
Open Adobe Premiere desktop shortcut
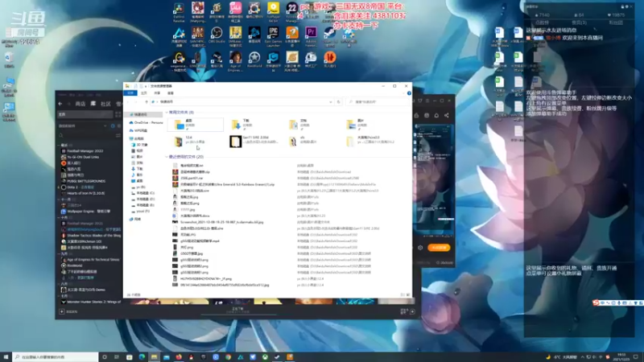[311, 36]
